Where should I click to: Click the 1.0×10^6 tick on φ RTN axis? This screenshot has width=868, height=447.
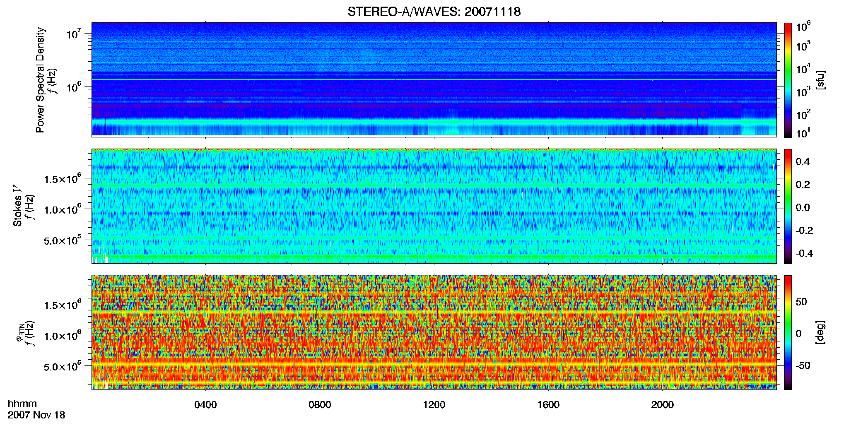(63, 336)
